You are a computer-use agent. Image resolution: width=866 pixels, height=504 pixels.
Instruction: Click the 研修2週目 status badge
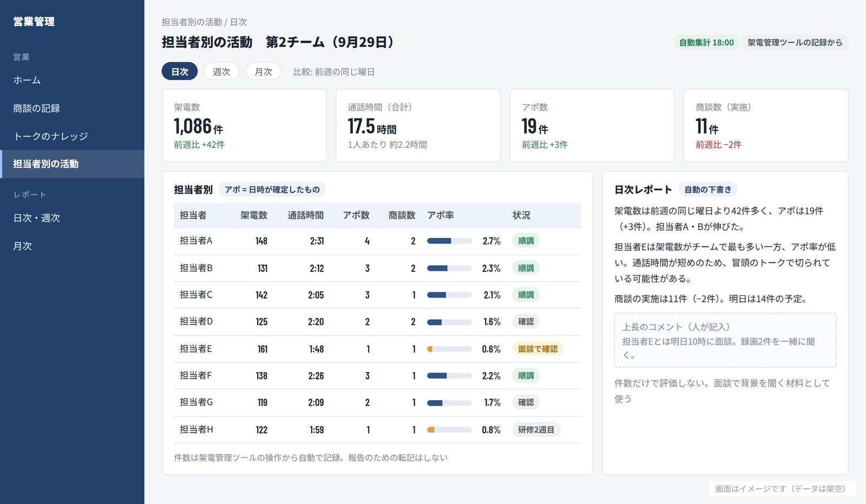(x=536, y=429)
